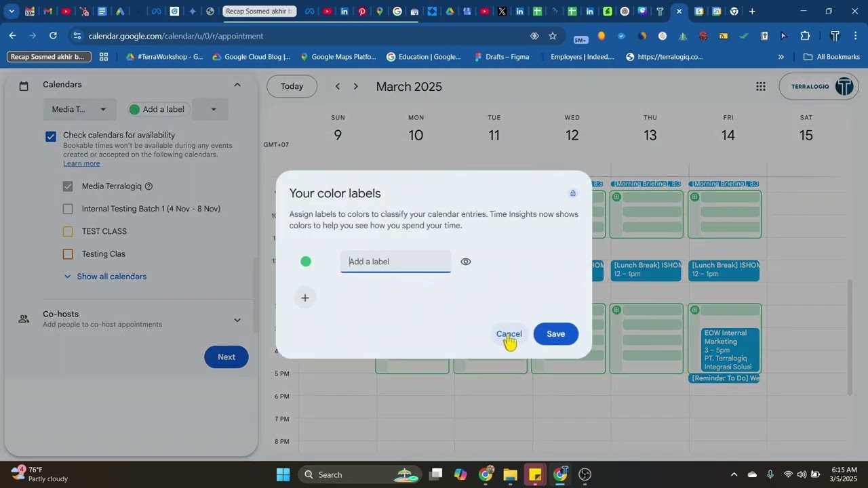
Task: Go to previous week arrow
Action: tap(338, 86)
